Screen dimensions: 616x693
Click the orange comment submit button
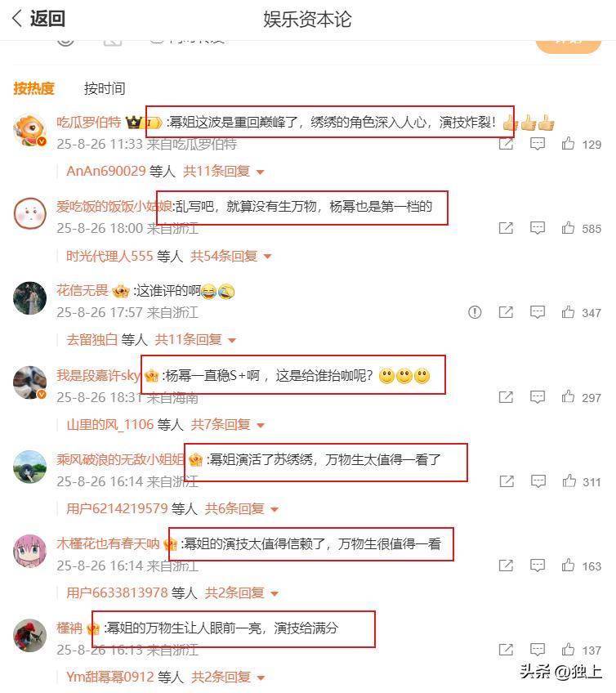click(x=569, y=44)
